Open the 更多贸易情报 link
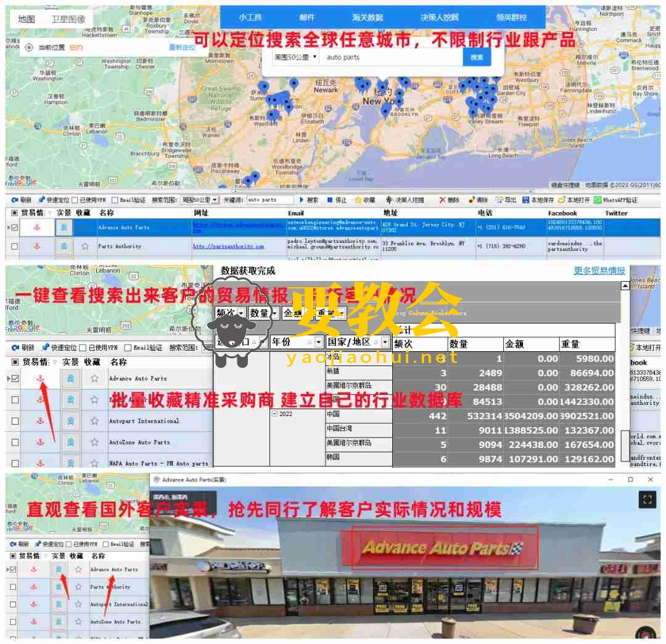 pyautogui.click(x=599, y=271)
